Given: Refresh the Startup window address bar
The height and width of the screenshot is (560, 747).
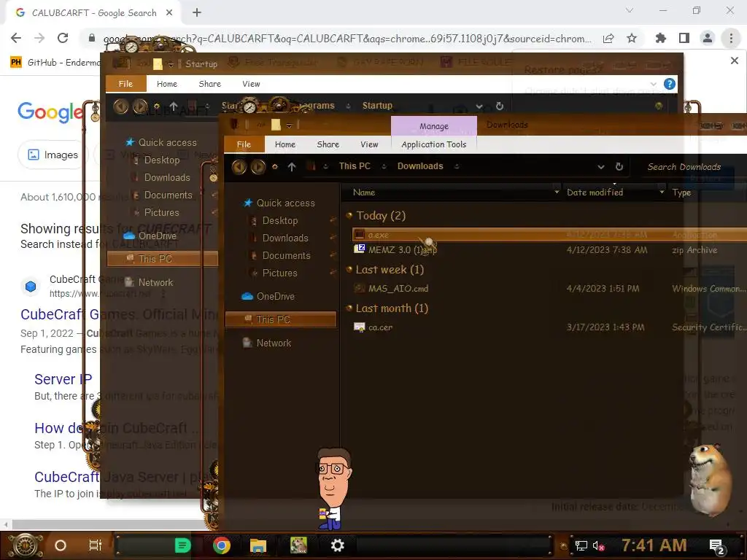Looking at the screenshot, I should tap(499, 106).
